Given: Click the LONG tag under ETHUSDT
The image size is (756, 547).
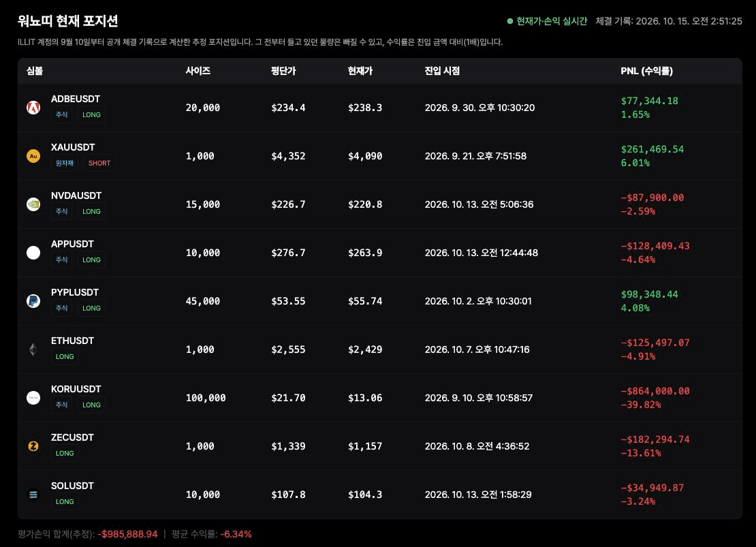Looking at the screenshot, I should pos(65,356).
